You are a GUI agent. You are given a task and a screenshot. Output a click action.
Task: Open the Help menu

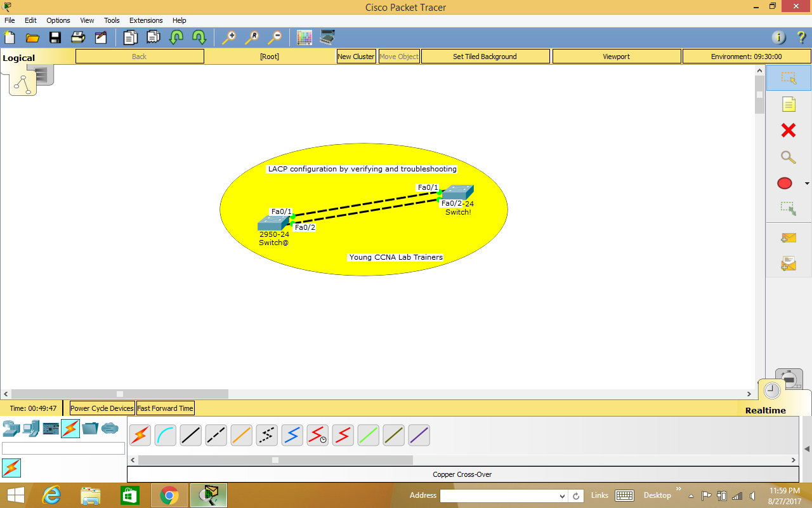[180, 20]
